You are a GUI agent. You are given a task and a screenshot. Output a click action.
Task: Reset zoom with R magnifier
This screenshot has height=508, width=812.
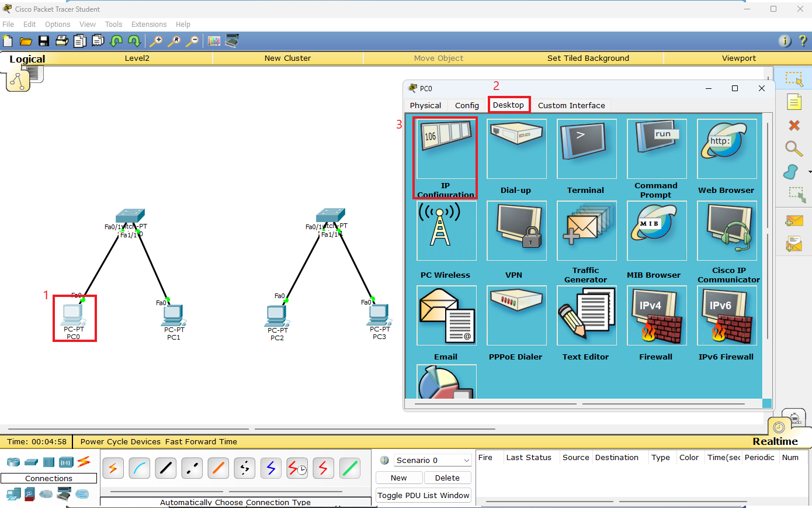point(174,41)
